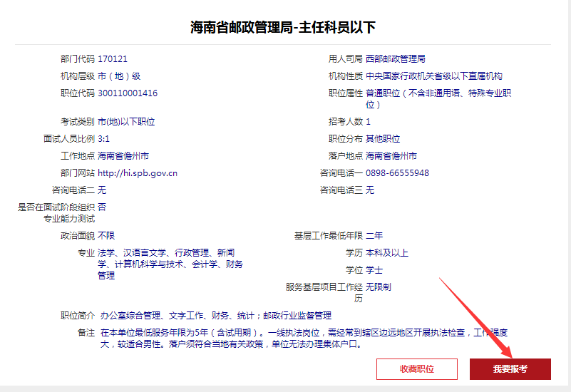Select 咨询电话三 value 无
This screenshot has height=392, width=571.
pyautogui.click(x=370, y=190)
